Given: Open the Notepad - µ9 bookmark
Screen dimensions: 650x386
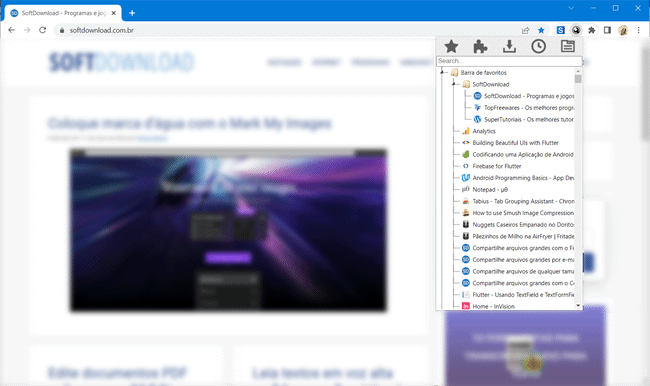Looking at the screenshot, I should point(485,189).
